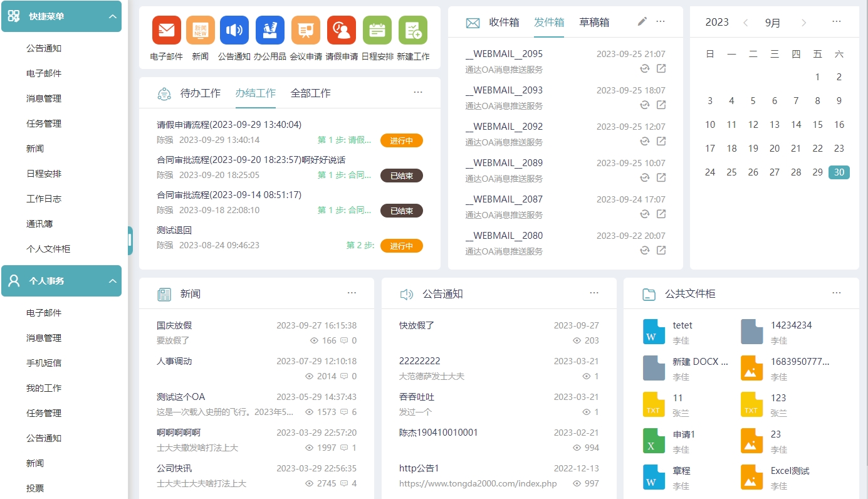This screenshot has height=499, width=868.
Task: Click the sync icon for __WEBMAIL__2080
Action: pyautogui.click(x=644, y=251)
